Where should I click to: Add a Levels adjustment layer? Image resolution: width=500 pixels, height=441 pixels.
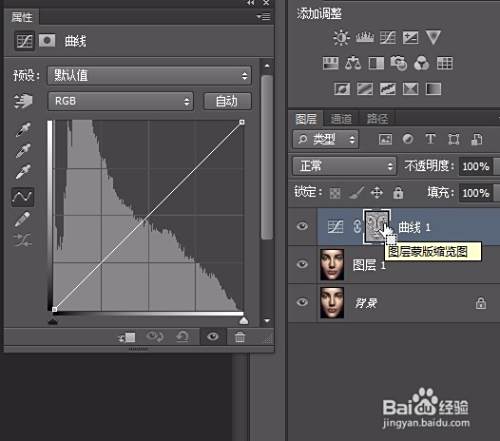[x=365, y=38]
